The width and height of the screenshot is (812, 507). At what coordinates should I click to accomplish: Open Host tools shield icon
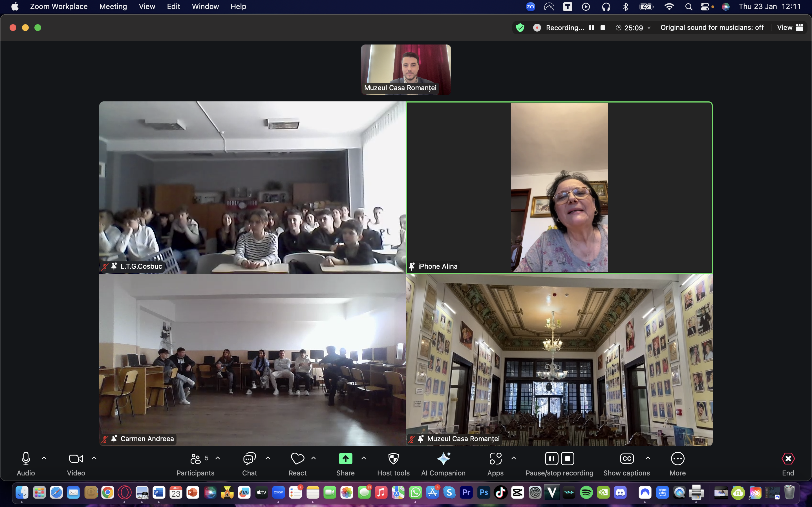point(393,459)
